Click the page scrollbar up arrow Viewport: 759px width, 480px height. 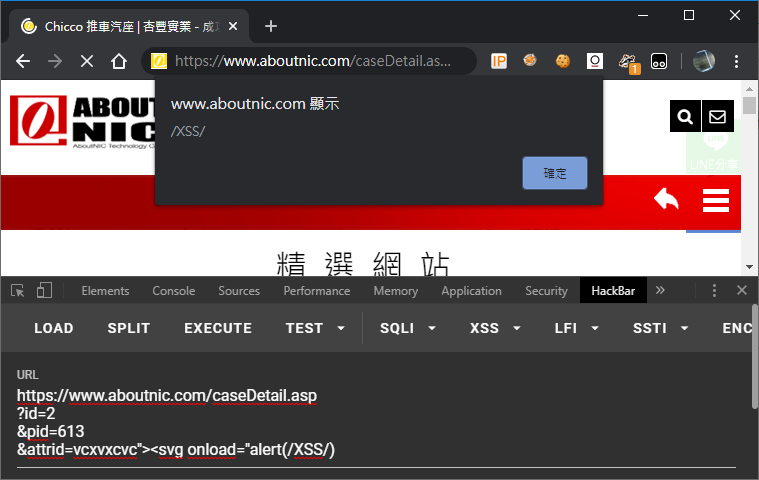click(749, 89)
